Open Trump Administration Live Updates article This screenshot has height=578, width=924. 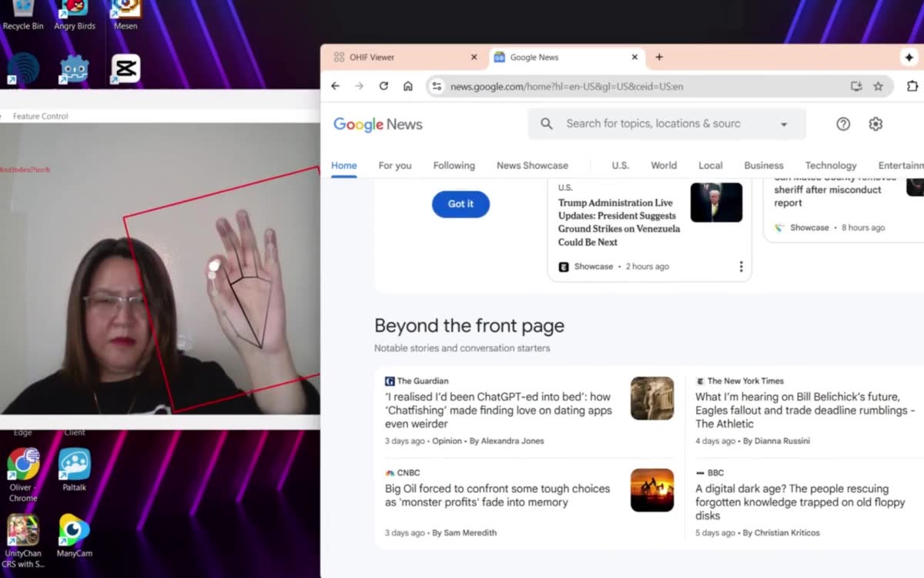pyautogui.click(x=619, y=223)
